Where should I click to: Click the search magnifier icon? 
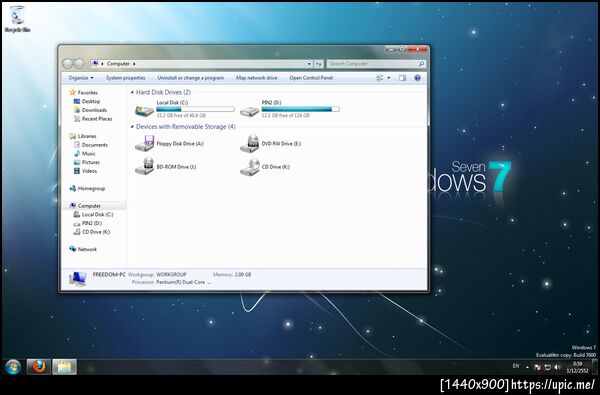(x=421, y=64)
